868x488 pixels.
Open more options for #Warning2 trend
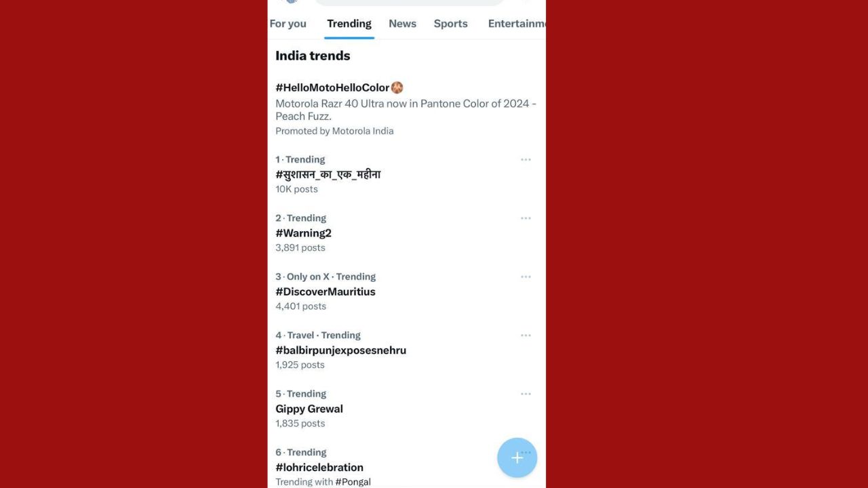coord(526,218)
